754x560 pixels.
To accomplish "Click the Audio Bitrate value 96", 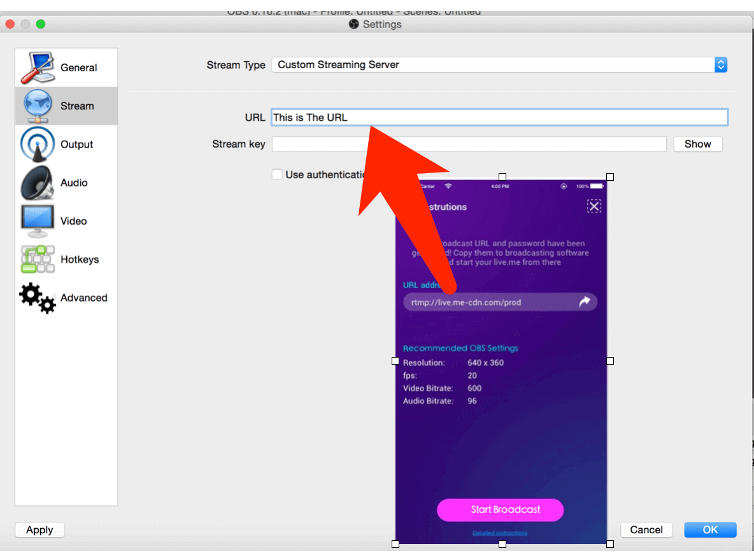I will coord(473,401).
